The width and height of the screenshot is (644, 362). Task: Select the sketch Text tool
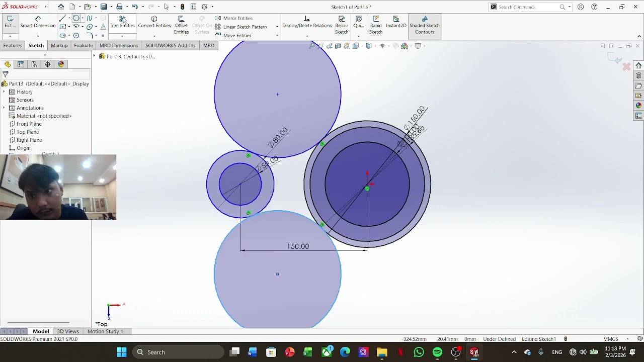tap(103, 27)
